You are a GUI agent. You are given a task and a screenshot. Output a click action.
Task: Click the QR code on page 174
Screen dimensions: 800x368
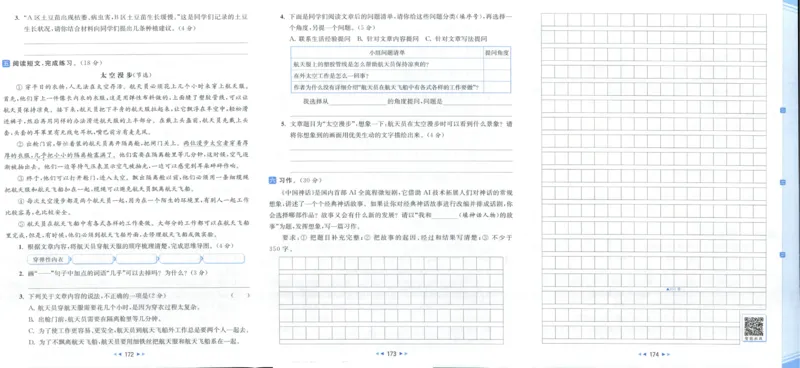[754, 326]
